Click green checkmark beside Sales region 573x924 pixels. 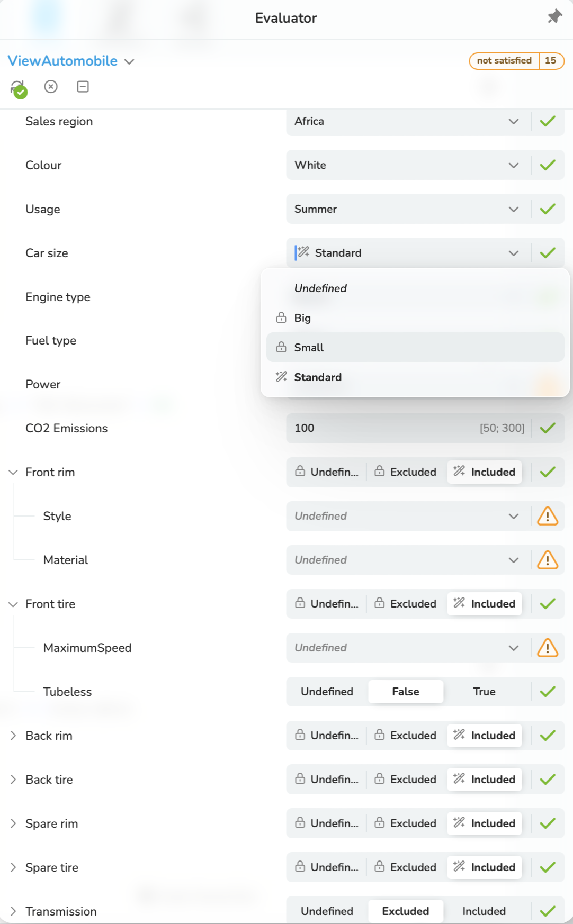[548, 121]
